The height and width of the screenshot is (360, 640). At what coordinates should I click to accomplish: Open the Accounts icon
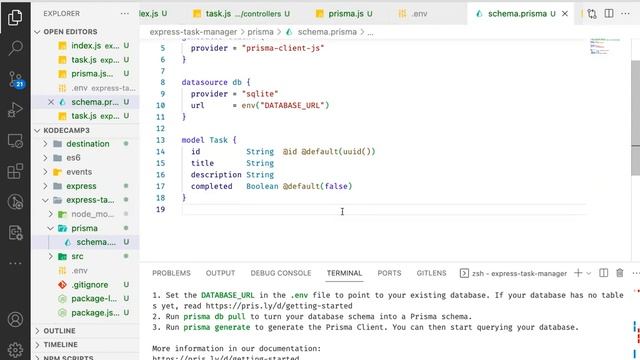click(15, 320)
